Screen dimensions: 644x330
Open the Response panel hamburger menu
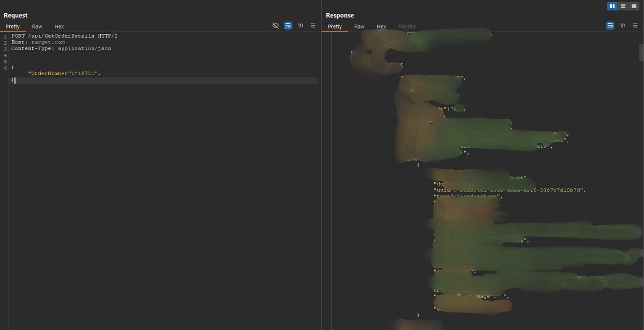[635, 25]
